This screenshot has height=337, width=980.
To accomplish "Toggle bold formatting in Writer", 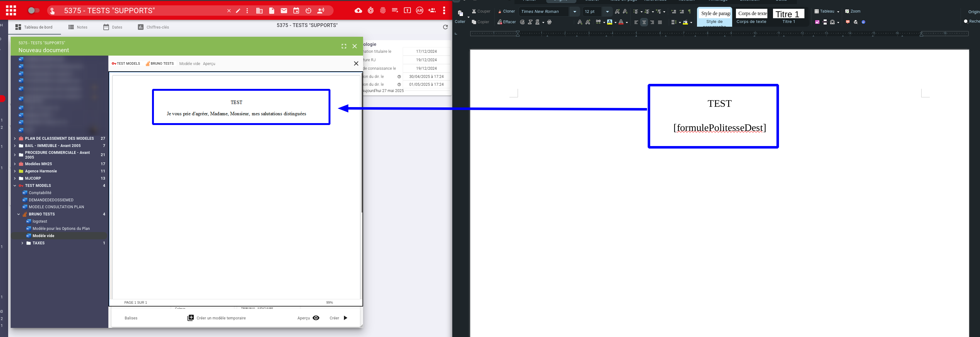I will click(522, 22).
